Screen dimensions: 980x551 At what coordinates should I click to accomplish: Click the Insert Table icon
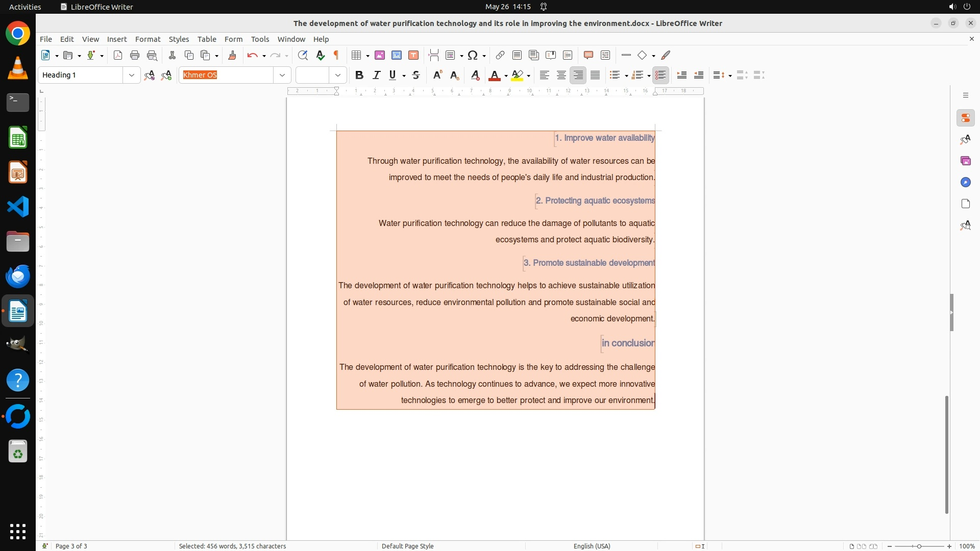coord(356,55)
